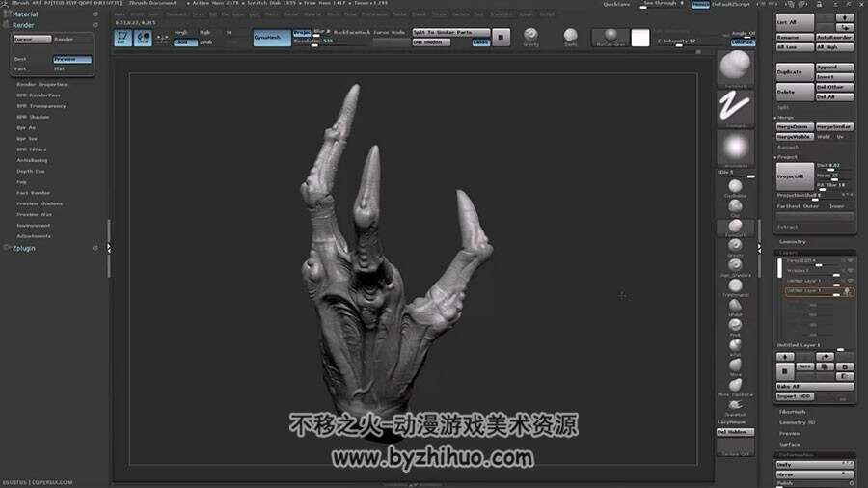
Task: Select Preview render mode
Action: point(72,59)
